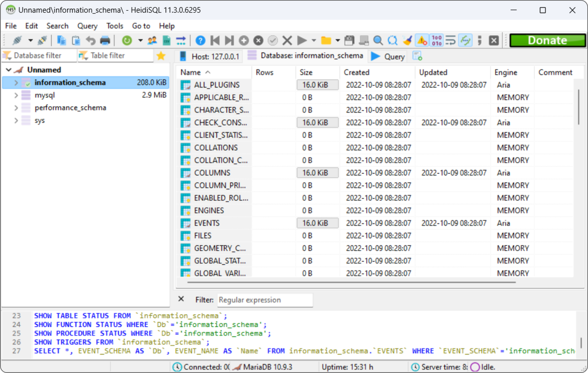The image size is (588, 373).
Task: Collapse the Unnamed session node
Action: 9,70
